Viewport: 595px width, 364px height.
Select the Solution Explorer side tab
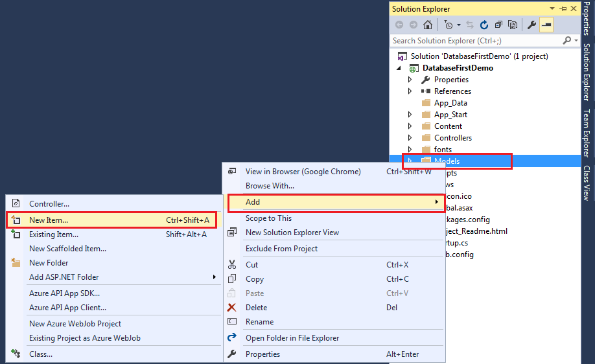tap(587, 72)
